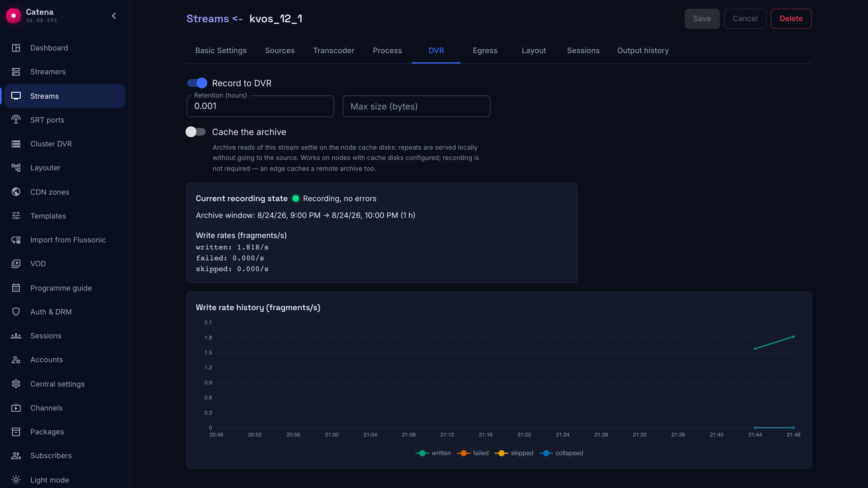The height and width of the screenshot is (488, 868).
Task: Disable the Record to DVR switch
Action: (197, 83)
